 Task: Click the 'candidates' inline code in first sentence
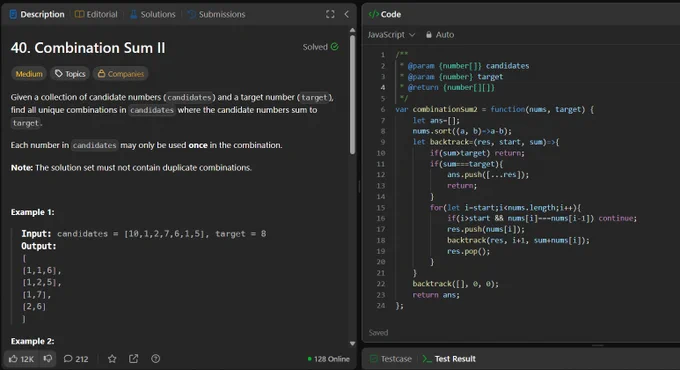click(x=189, y=97)
